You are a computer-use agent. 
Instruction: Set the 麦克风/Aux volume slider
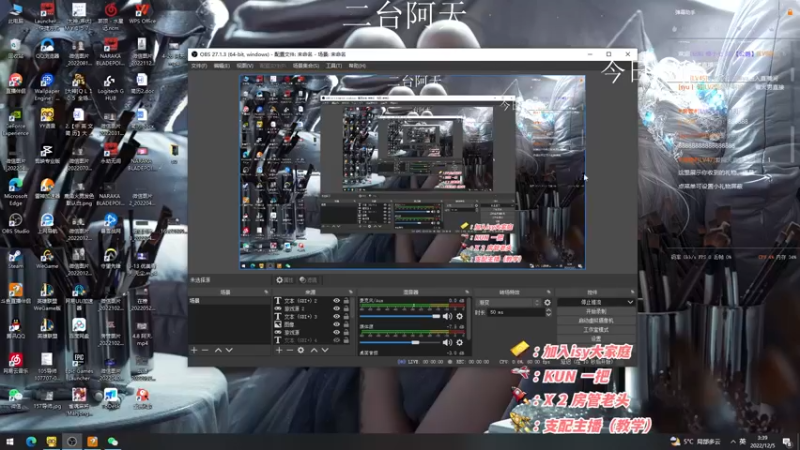tap(399, 316)
